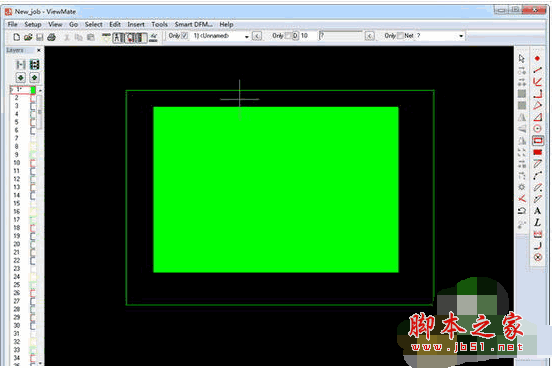Close the Layers panel with X

[39, 50]
